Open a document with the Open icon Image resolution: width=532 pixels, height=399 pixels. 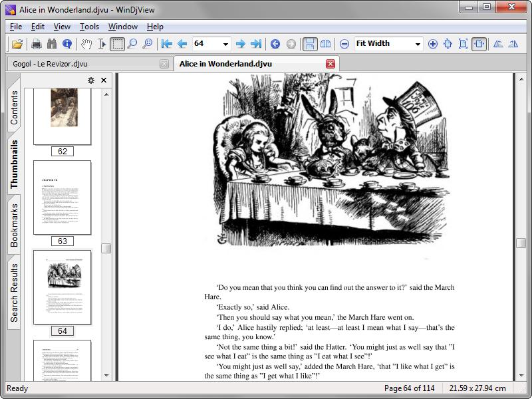pos(18,43)
